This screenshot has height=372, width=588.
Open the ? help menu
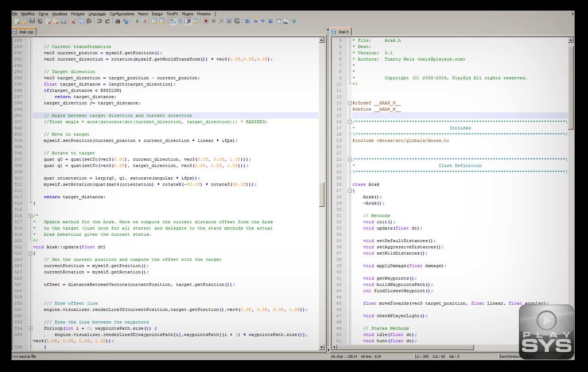pyautogui.click(x=215, y=14)
